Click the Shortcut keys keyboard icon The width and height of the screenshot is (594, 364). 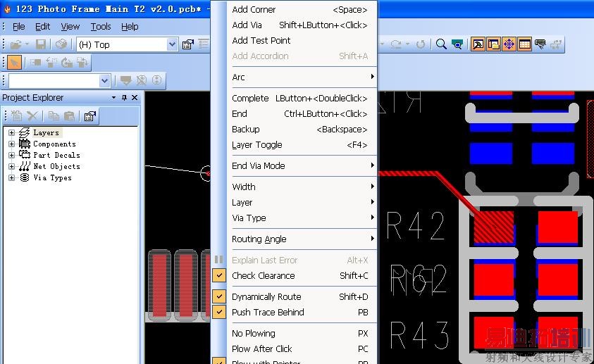point(540,44)
